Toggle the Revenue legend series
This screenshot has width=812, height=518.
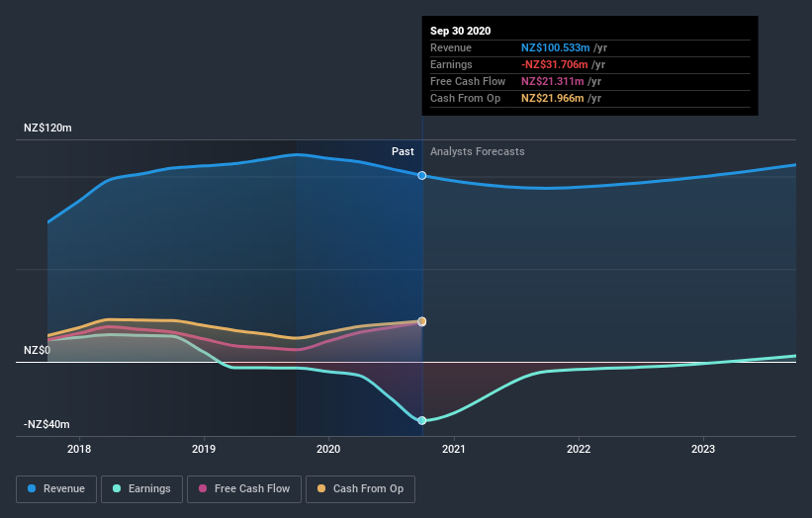[56, 489]
